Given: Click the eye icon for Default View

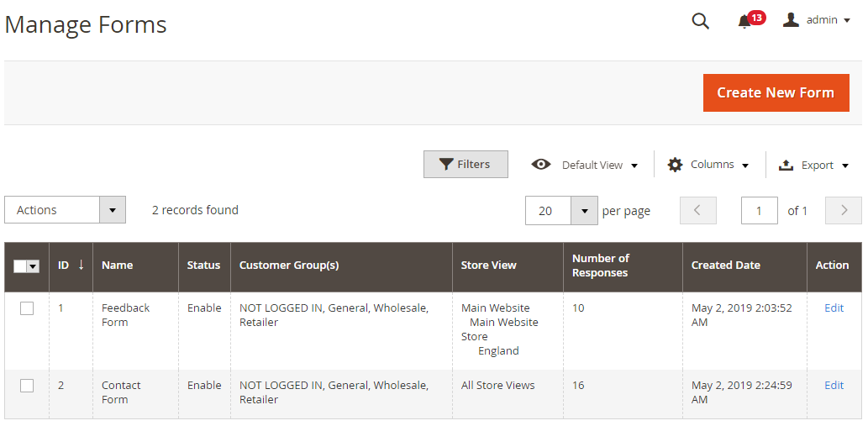Looking at the screenshot, I should [x=541, y=165].
